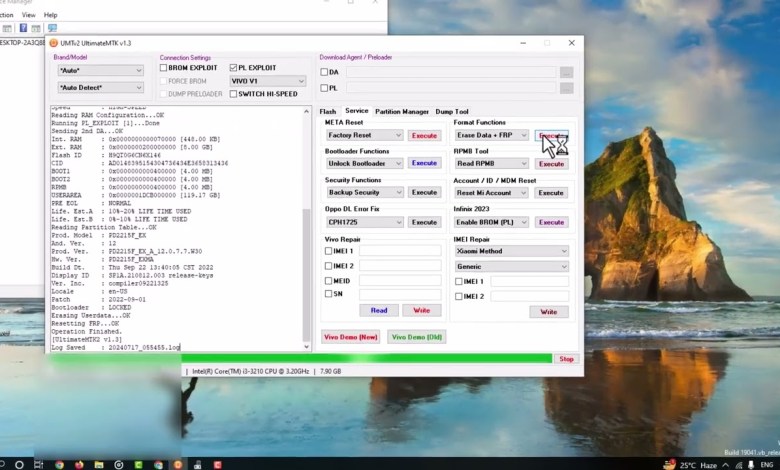Uncheck the PL EXPLOIT checkbox
780x470 pixels.
234,68
